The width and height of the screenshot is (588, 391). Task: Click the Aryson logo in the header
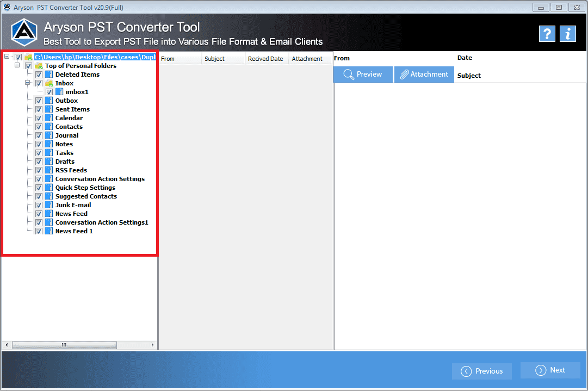point(24,33)
